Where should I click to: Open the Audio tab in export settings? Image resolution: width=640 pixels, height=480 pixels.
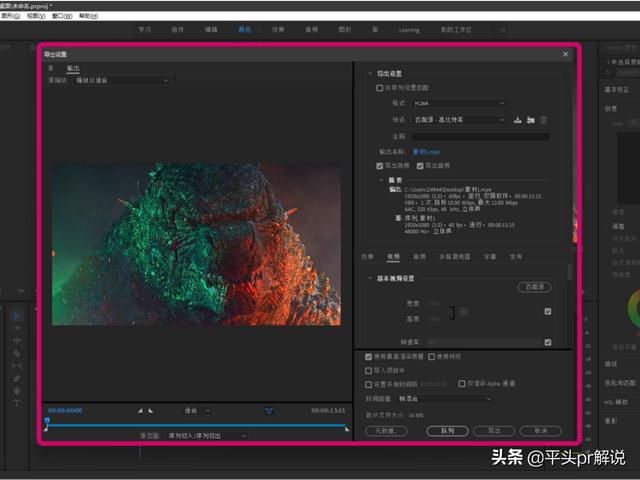pos(419,256)
